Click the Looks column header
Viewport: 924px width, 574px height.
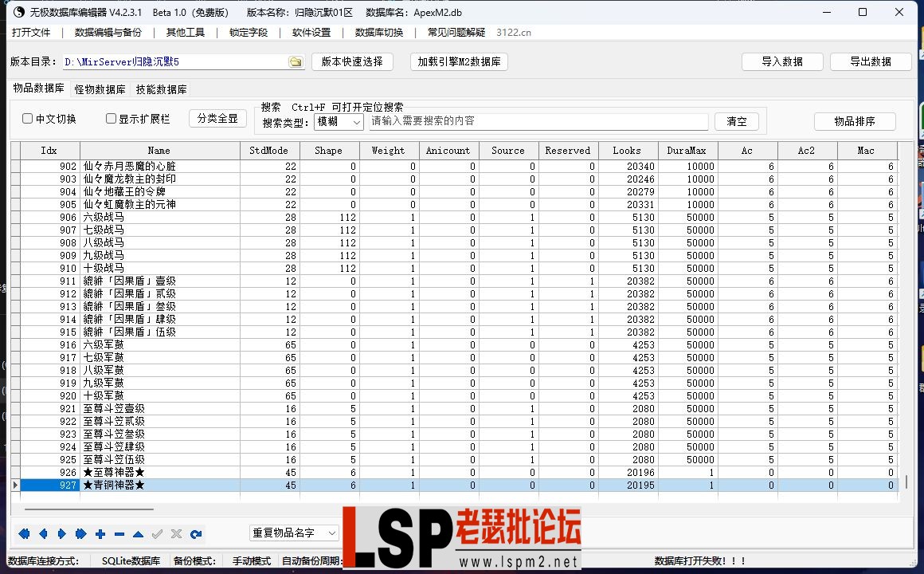pos(627,151)
